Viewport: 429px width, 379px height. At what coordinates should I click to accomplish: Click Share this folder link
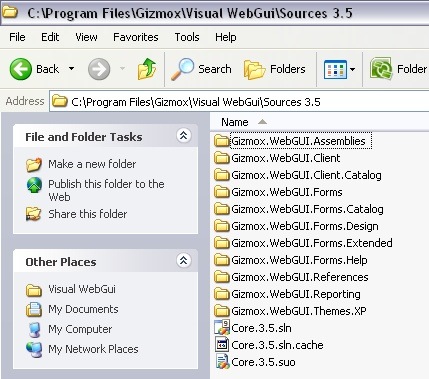coord(88,214)
